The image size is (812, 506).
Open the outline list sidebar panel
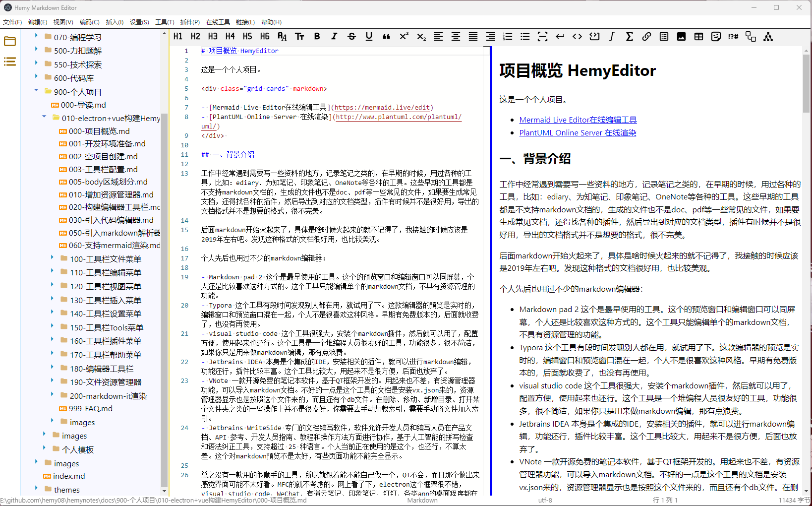(10, 62)
